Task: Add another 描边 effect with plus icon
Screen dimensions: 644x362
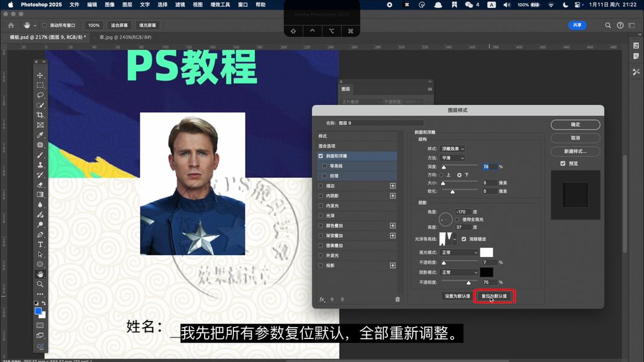Action: click(x=393, y=186)
